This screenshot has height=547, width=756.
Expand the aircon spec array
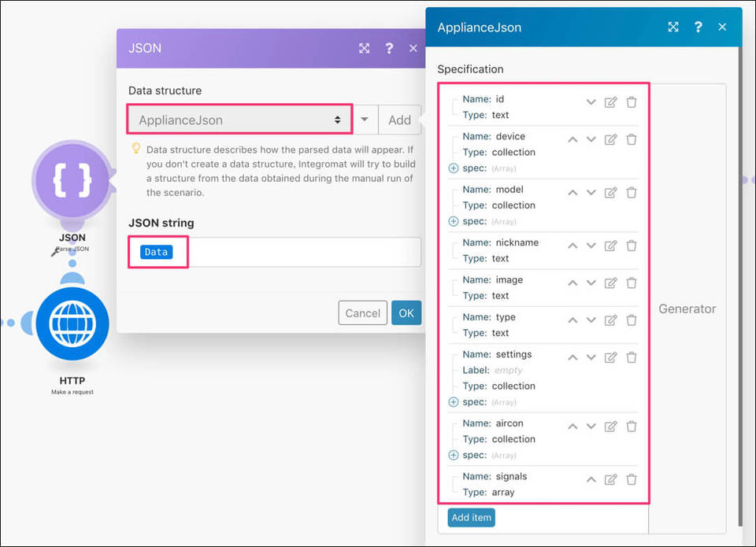453,455
